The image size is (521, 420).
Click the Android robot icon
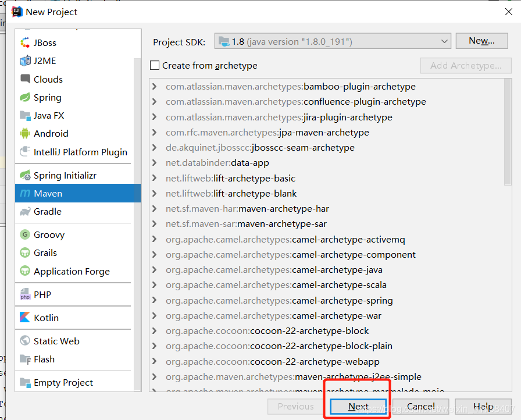click(x=25, y=133)
